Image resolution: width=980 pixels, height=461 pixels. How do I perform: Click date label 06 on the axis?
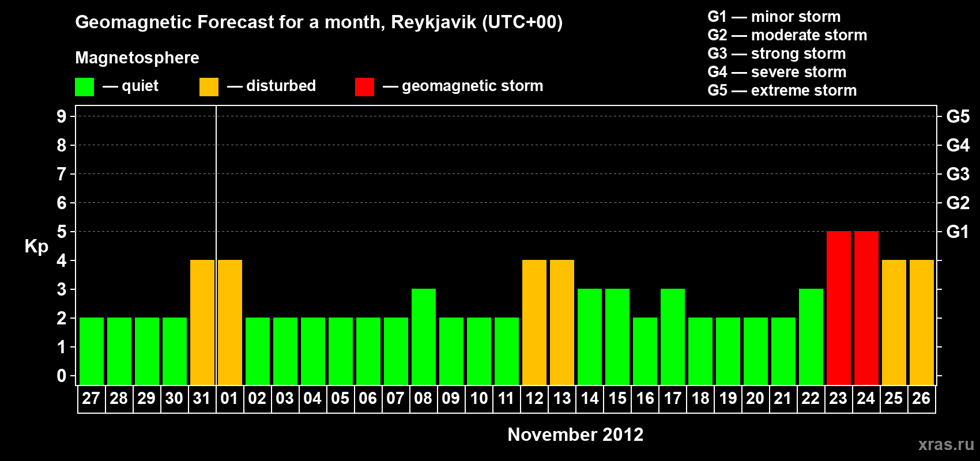pos(368,399)
